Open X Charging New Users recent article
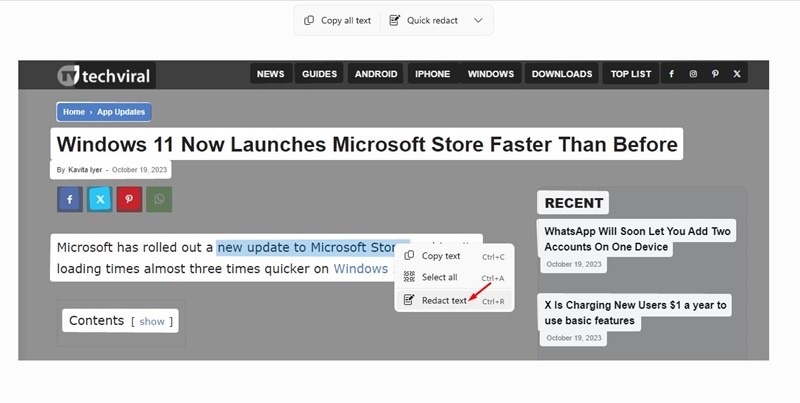800x403 pixels. click(635, 313)
